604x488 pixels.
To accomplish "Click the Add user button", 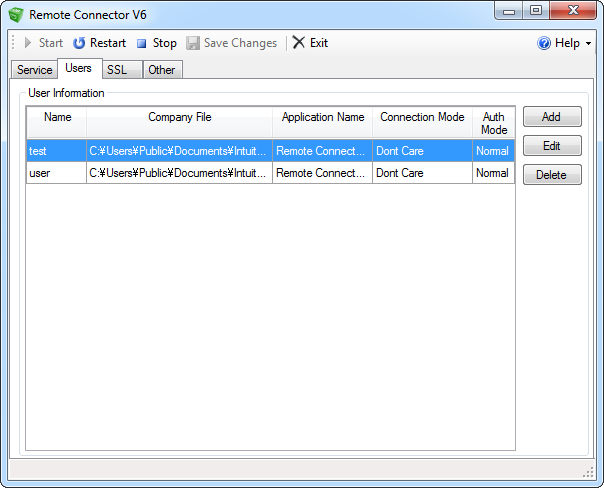I will 551,117.
